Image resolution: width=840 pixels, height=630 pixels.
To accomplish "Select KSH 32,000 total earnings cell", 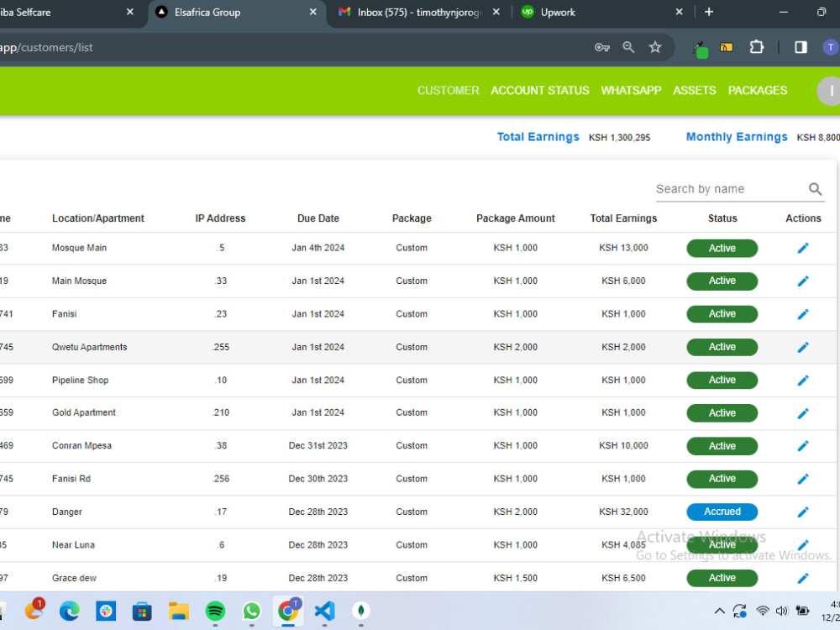I will 623,512.
